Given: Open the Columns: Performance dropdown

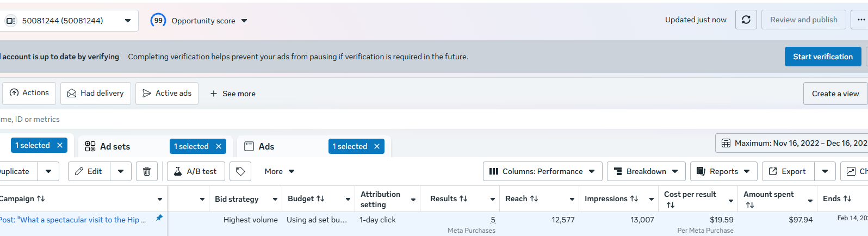Looking at the screenshot, I should 543,171.
